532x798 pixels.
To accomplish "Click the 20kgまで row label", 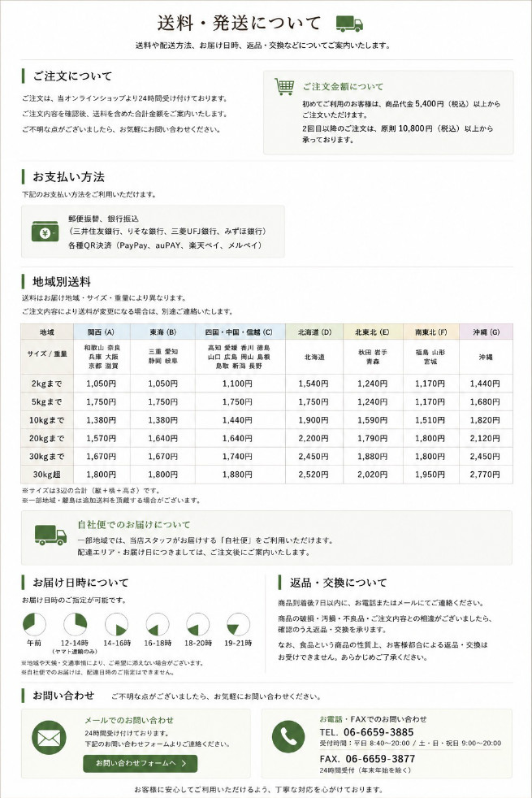I will pyautogui.click(x=47, y=438).
